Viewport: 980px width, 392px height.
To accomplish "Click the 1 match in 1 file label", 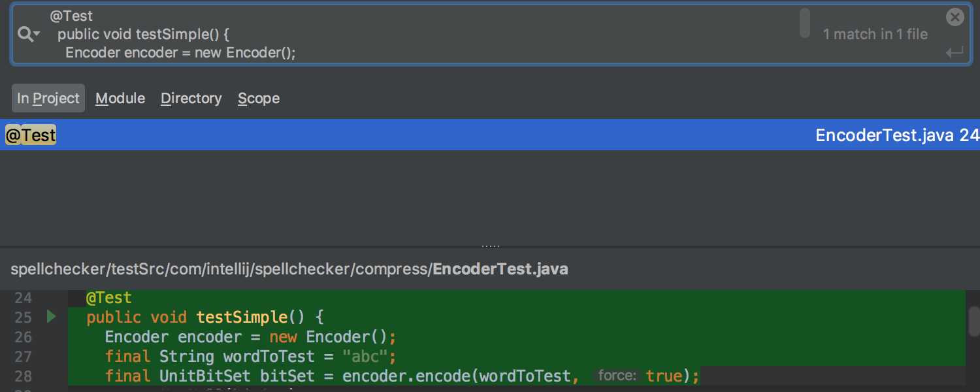I will click(875, 35).
